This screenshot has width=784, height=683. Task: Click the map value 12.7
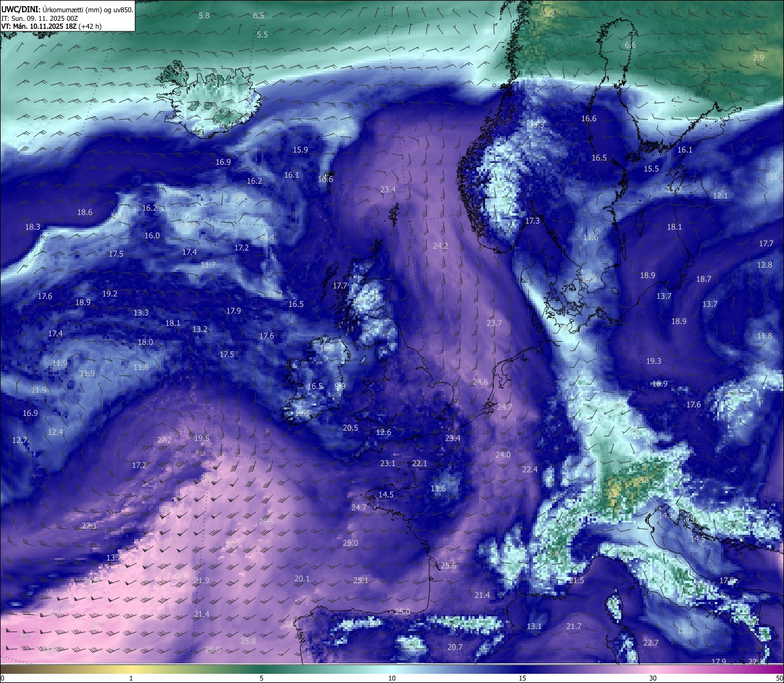click(20, 440)
